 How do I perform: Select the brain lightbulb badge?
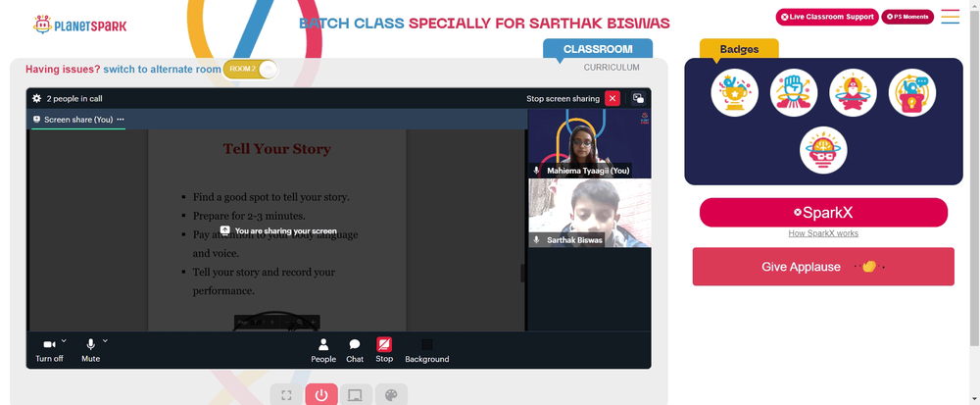tap(823, 150)
